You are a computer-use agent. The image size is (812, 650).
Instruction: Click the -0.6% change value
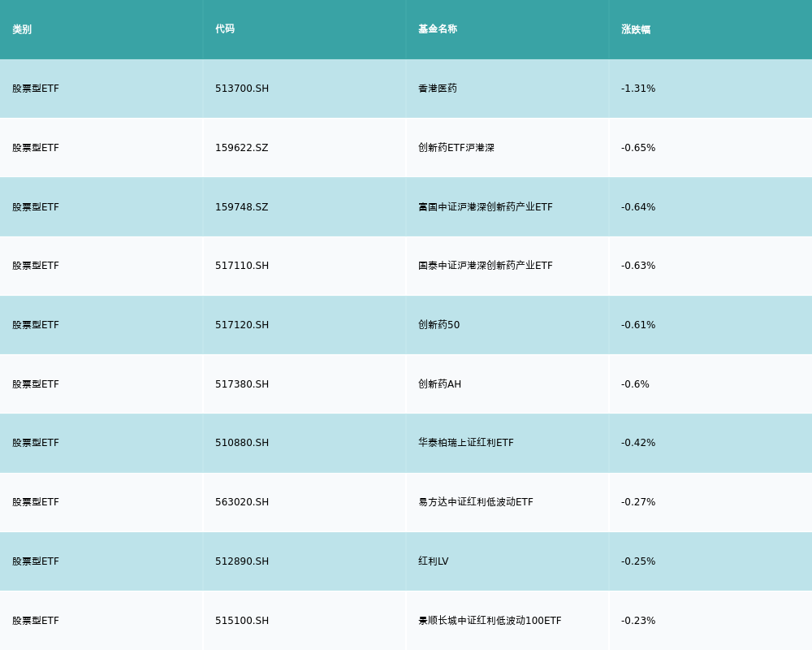(x=635, y=384)
